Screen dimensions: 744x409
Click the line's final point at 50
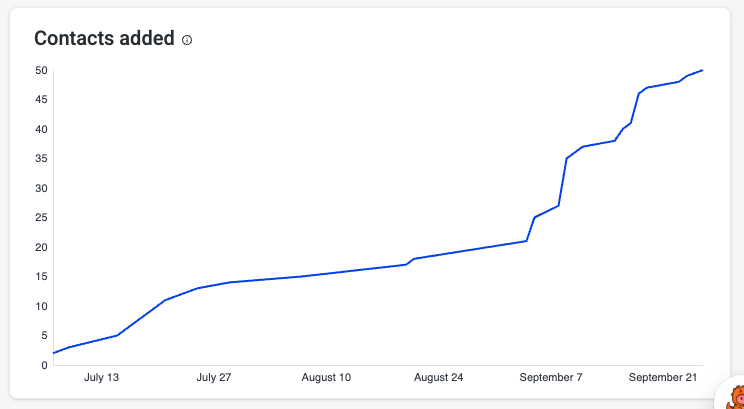click(703, 70)
